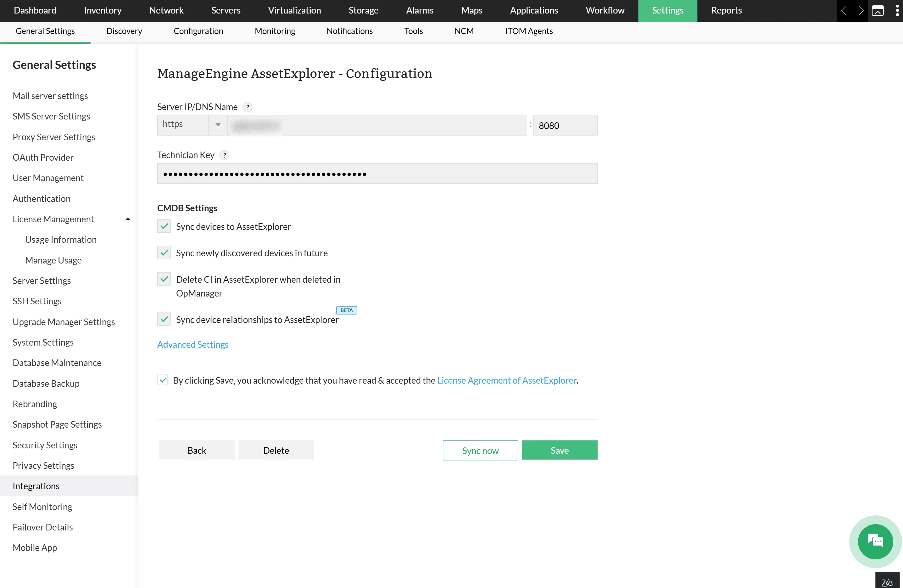Switch to the Notifications tab
This screenshot has height=588, width=903.
pyautogui.click(x=349, y=31)
